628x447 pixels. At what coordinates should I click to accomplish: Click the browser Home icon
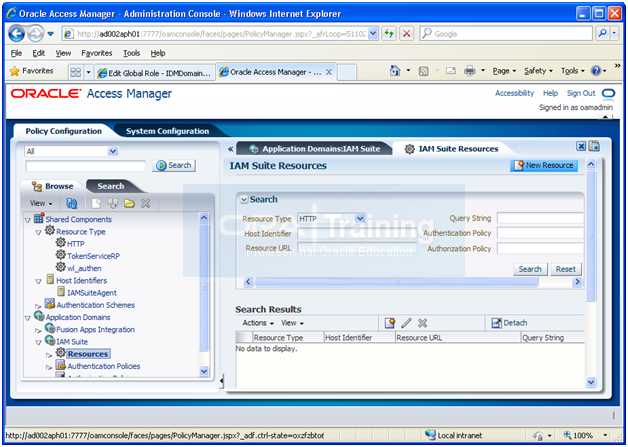(x=395, y=71)
